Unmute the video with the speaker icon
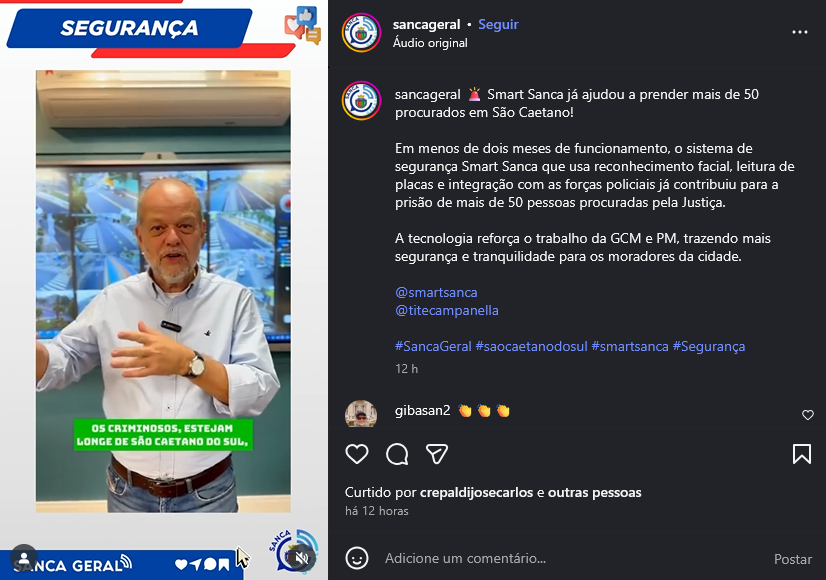 coord(302,558)
